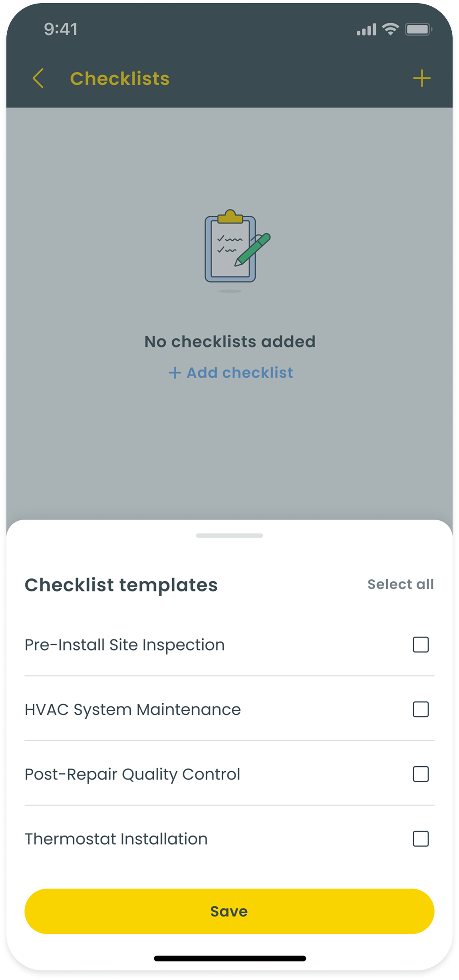Choose the Post-Repair Quality Control template label
Screen dimensions: 459x980
[132, 774]
